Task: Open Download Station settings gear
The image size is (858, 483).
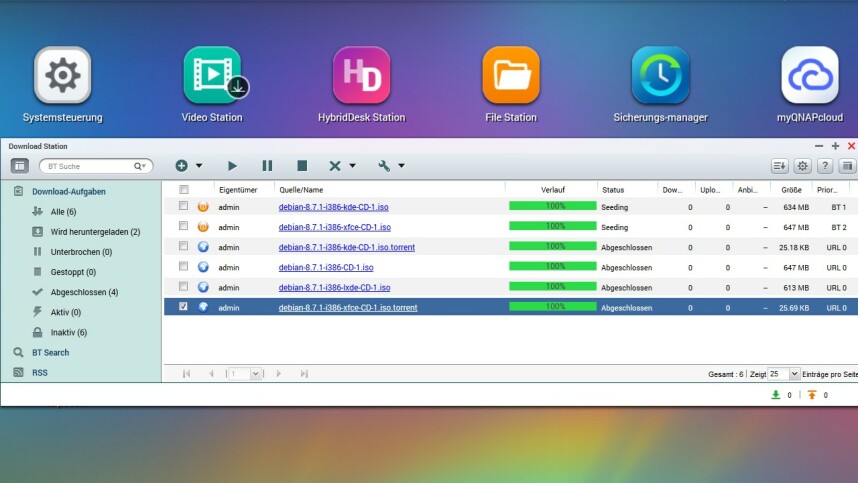Action: tap(802, 166)
